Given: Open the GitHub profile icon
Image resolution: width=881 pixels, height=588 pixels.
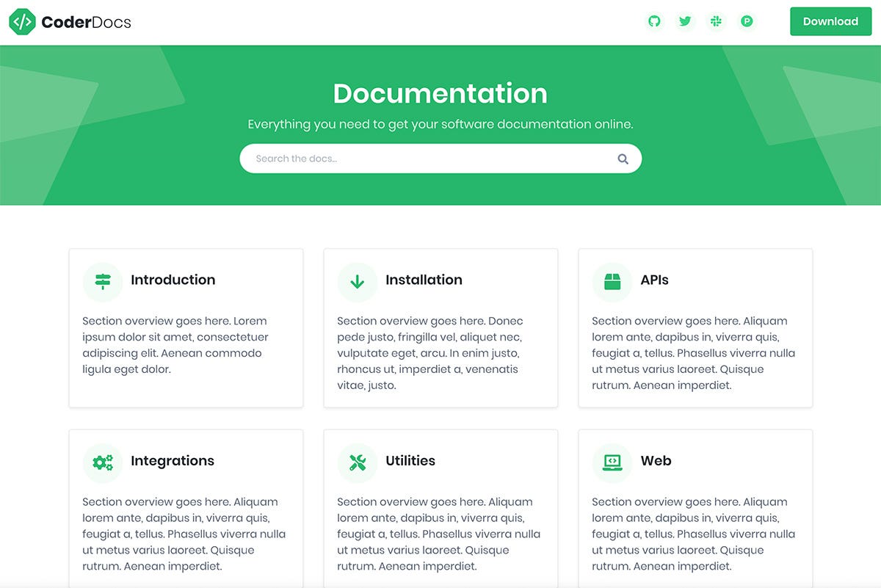Looking at the screenshot, I should pos(654,21).
